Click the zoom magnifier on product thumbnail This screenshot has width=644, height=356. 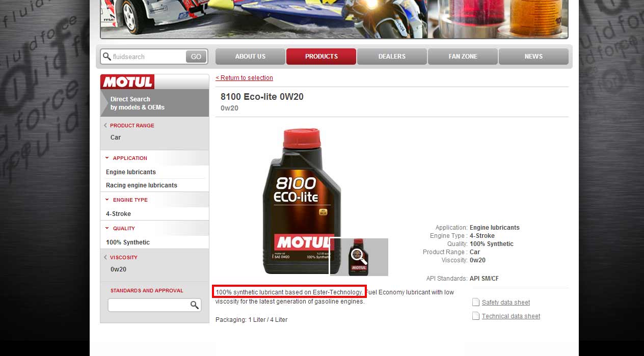tap(359, 258)
